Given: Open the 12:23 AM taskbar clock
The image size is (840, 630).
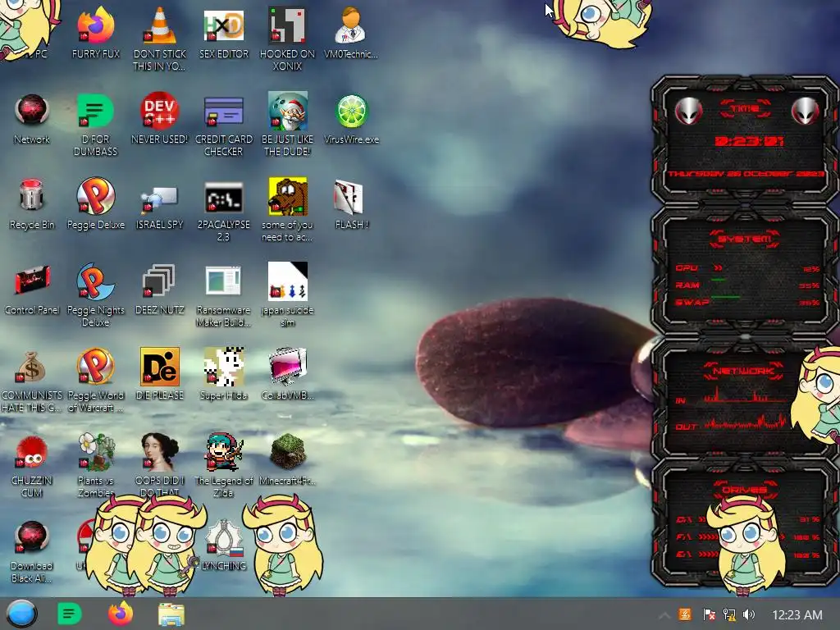Looking at the screenshot, I should point(797,615).
